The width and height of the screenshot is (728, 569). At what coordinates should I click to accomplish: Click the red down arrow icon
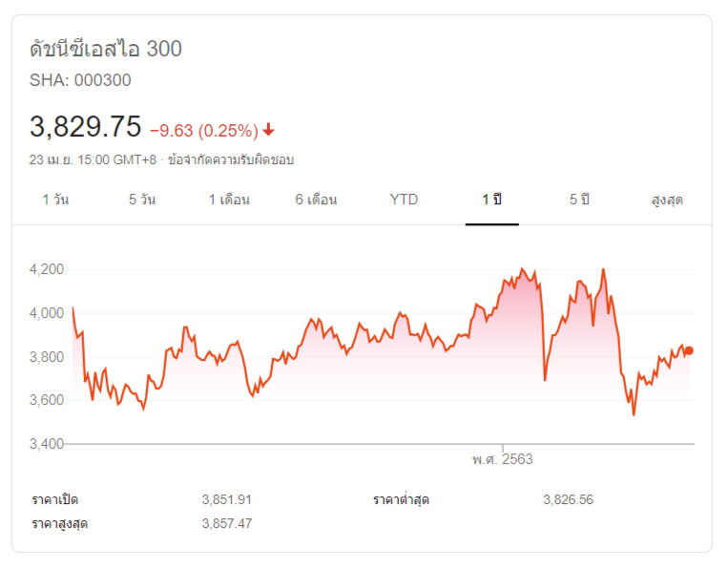[269, 130]
